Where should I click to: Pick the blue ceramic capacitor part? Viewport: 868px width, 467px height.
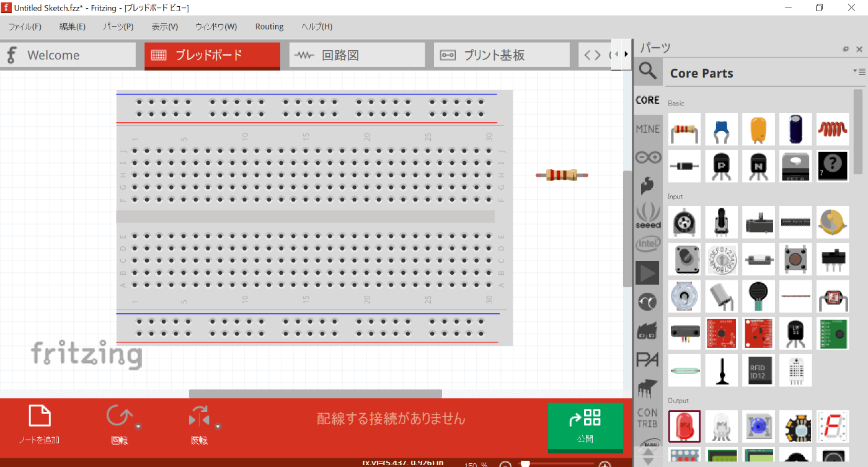point(722,129)
